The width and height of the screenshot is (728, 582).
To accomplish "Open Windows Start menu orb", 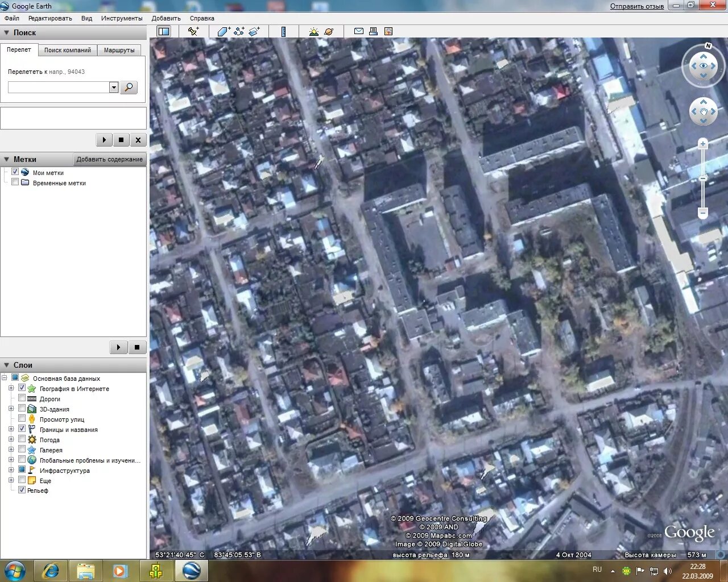I will (15, 571).
